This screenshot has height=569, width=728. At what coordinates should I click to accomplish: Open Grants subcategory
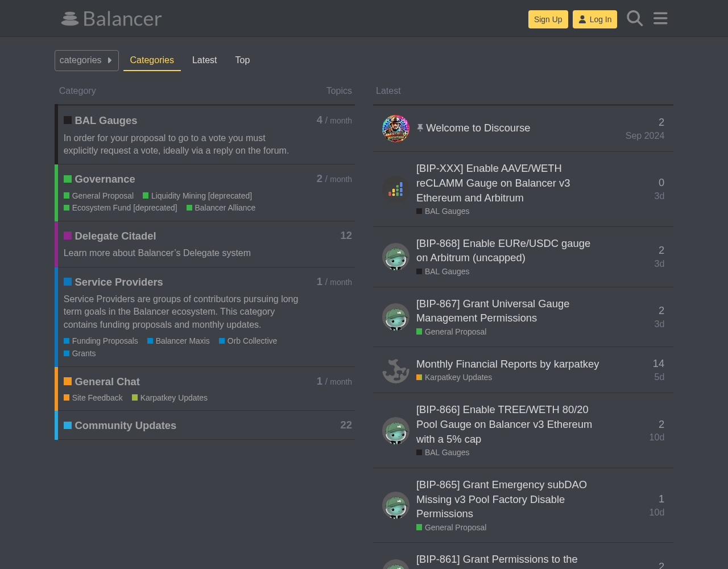click(80, 353)
